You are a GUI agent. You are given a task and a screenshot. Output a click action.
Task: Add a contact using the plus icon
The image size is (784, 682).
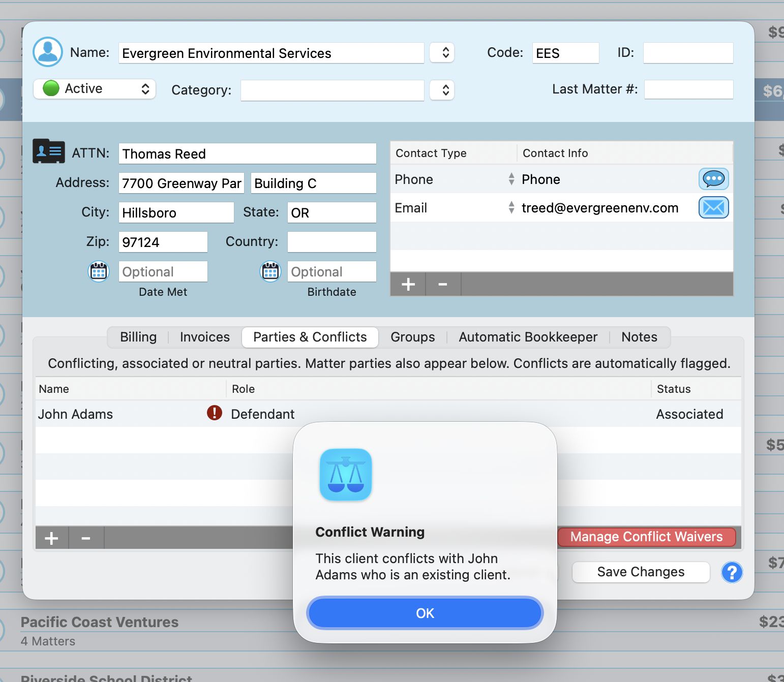[x=407, y=284]
